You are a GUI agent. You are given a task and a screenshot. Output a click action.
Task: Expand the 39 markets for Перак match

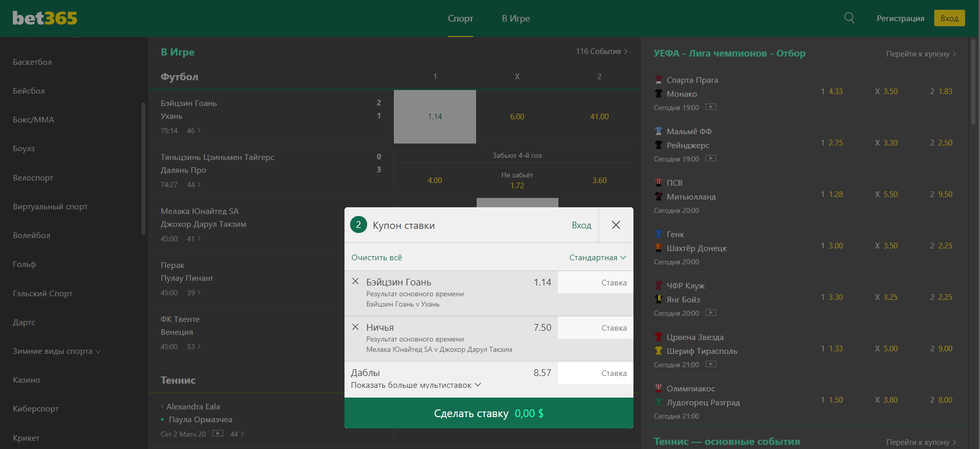pyautogui.click(x=194, y=293)
